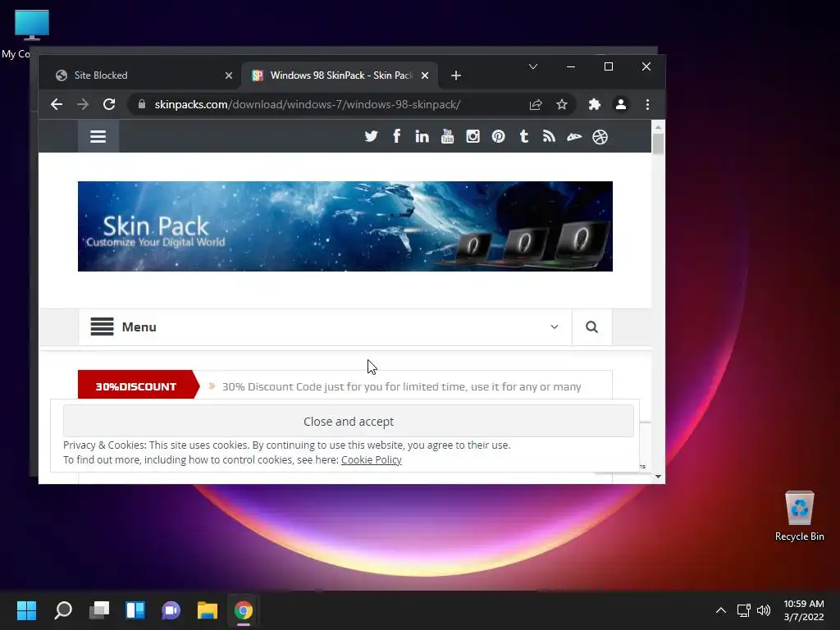Open Widgets from the taskbar
Screen dimensions: 840x630
tap(135, 610)
